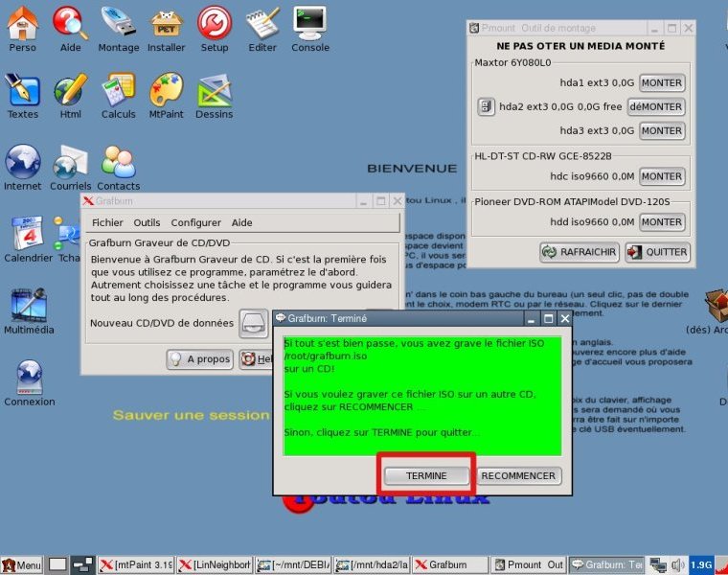Open the Fichier menu in Grafburn
The image size is (728, 575).
pyautogui.click(x=107, y=222)
